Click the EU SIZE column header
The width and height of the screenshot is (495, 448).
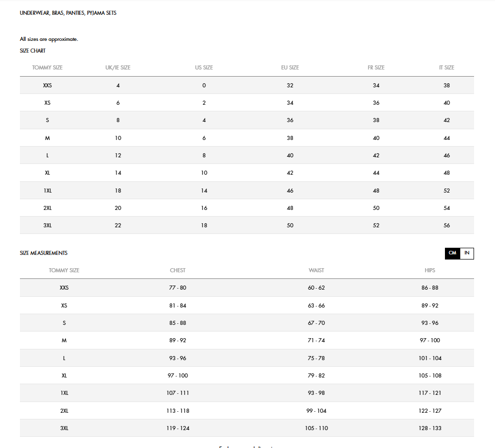pyautogui.click(x=290, y=67)
